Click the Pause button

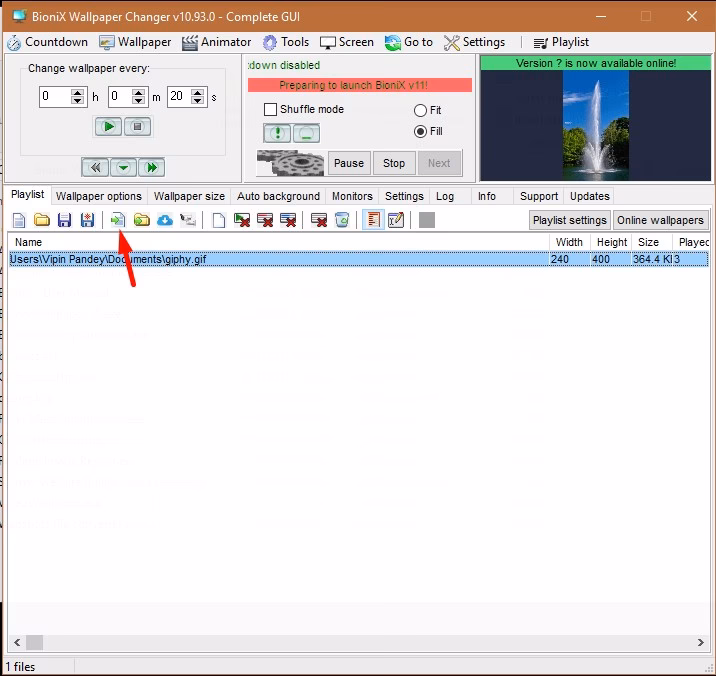[x=349, y=164]
